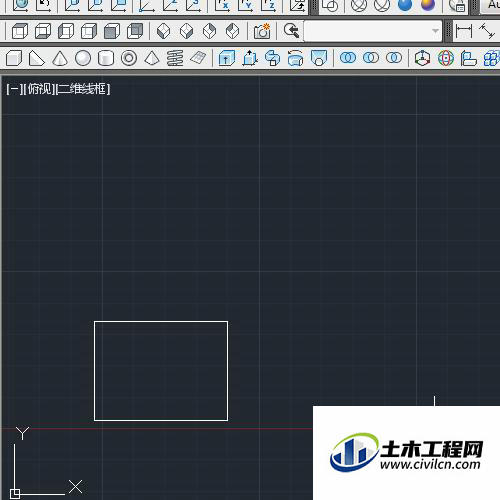This screenshot has width=500, height=500.
Task: Select the Helix tool
Action: click(175, 58)
